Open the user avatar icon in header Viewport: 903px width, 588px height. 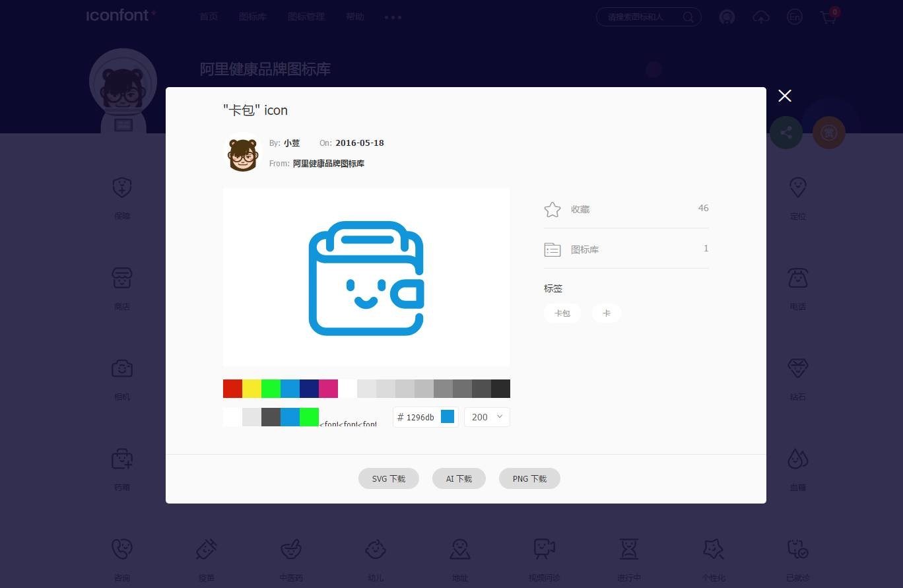pyautogui.click(x=727, y=17)
